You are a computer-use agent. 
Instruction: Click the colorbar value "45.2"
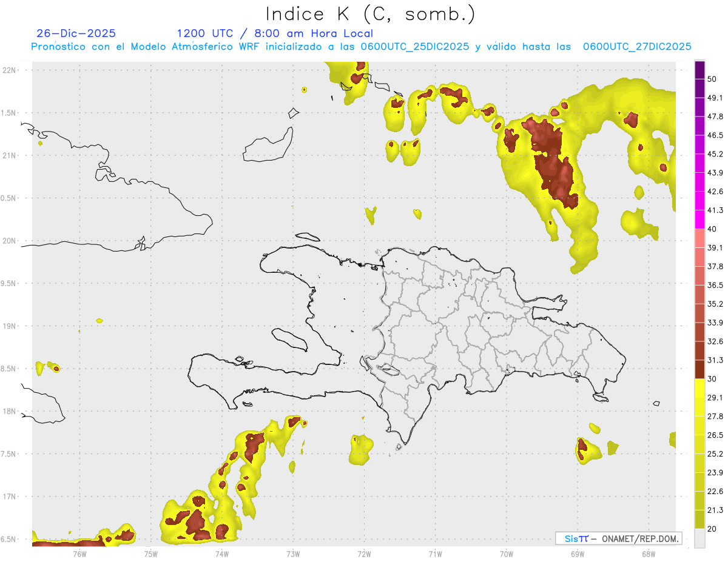click(x=715, y=154)
